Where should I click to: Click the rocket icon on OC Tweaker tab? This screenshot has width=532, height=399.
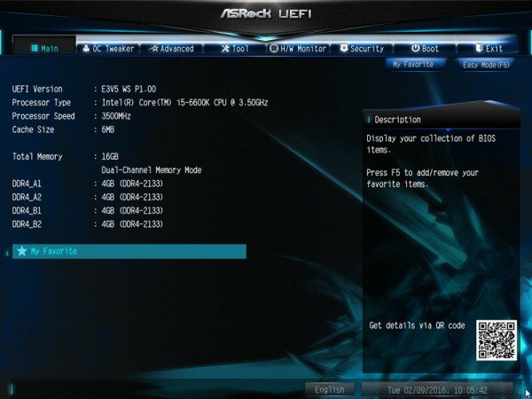point(86,49)
